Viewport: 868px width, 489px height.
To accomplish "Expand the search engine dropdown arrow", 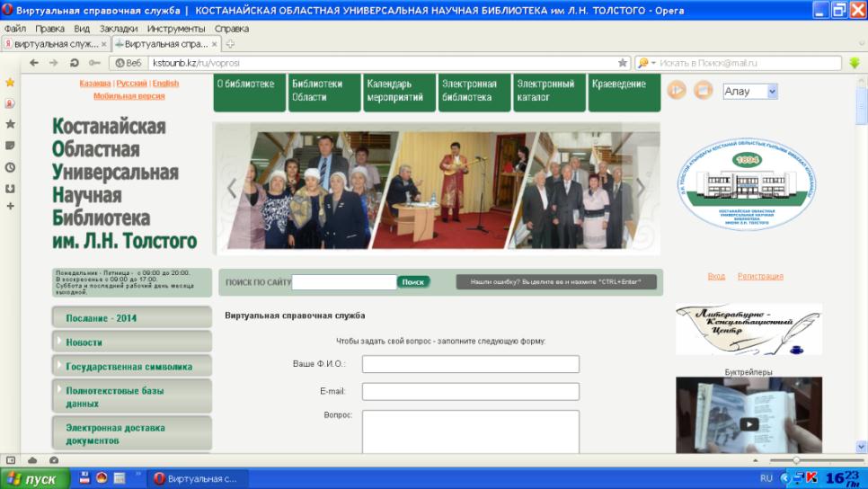I will (653, 63).
